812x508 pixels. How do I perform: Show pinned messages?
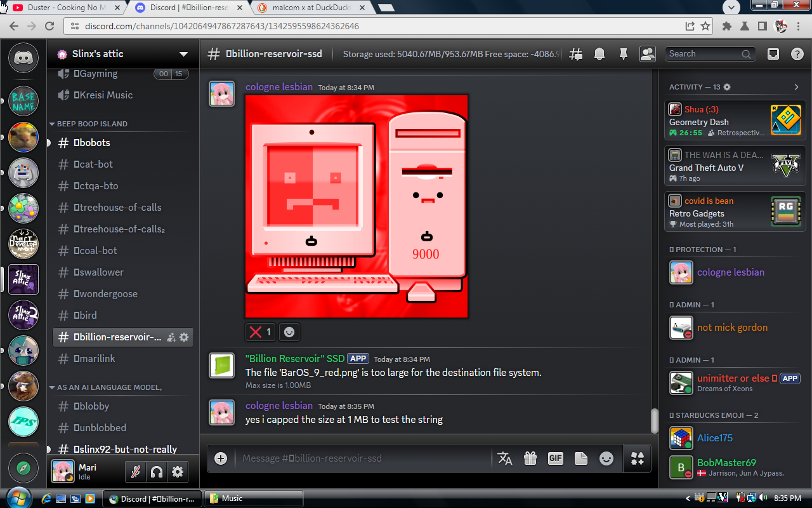[623, 55]
